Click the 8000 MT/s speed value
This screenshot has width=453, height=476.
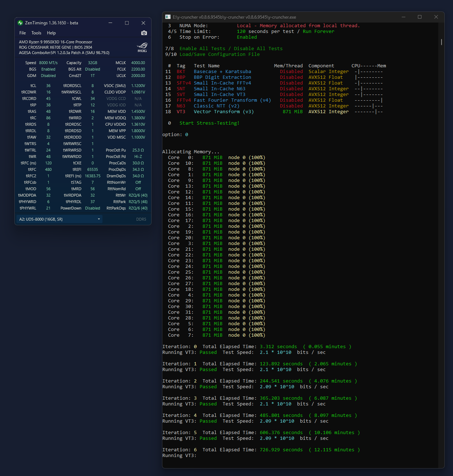tap(48, 63)
